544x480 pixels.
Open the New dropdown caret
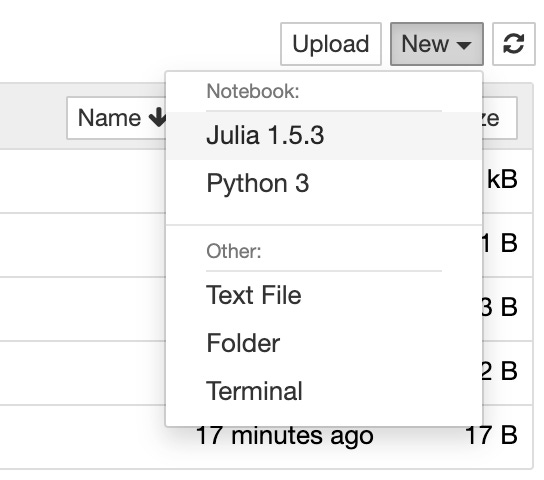pyautogui.click(x=464, y=45)
